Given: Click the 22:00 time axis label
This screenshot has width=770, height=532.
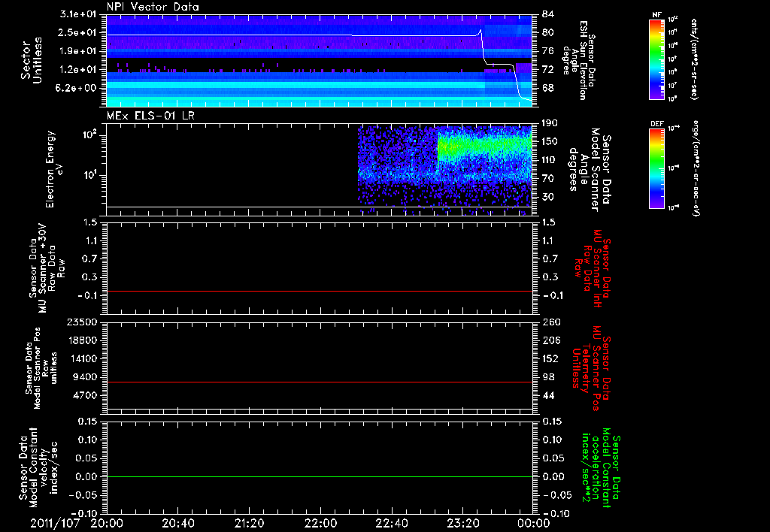Looking at the screenshot, I should (320, 523).
